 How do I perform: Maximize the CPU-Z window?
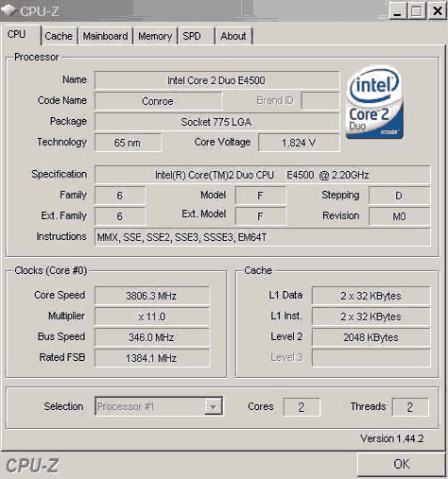coord(417,11)
